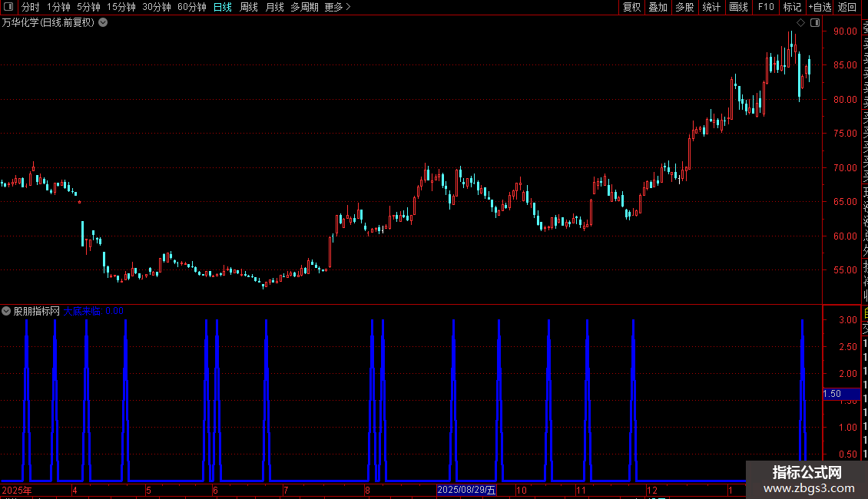Click the 万华化学(日线.前复权) chart title
Image resolution: width=868 pixels, height=499 pixels.
pos(48,23)
